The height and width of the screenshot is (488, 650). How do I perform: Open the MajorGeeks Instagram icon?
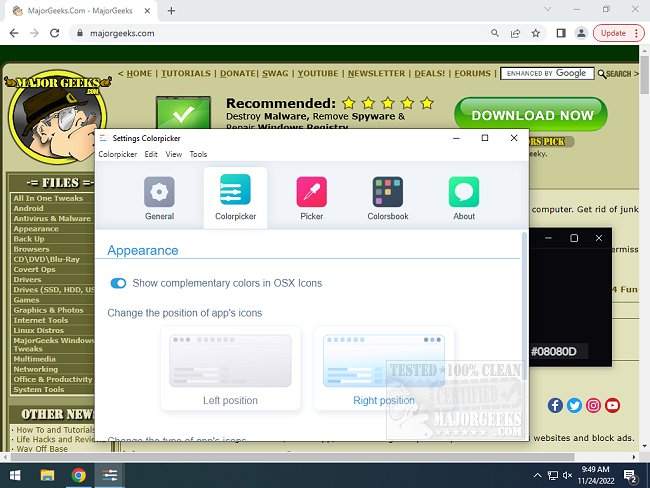coord(593,405)
